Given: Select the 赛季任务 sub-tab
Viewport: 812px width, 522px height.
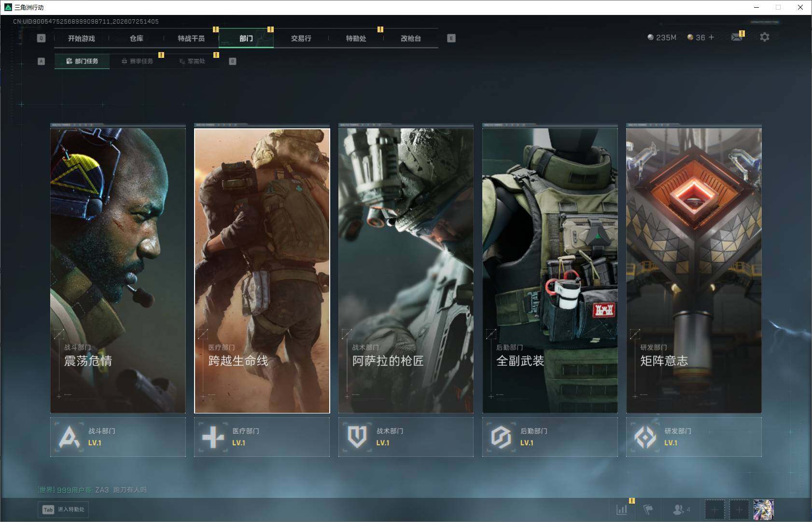Looking at the screenshot, I should coord(137,61).
